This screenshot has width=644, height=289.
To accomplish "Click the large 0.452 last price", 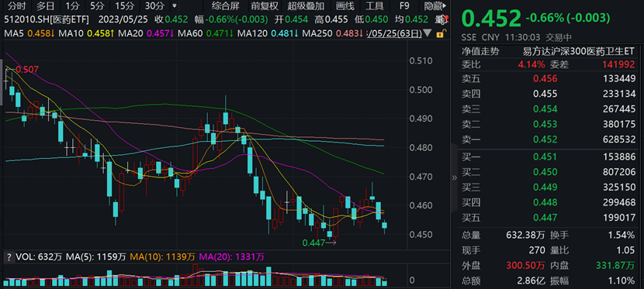I will pyautogui.click(x=491, y=19).
